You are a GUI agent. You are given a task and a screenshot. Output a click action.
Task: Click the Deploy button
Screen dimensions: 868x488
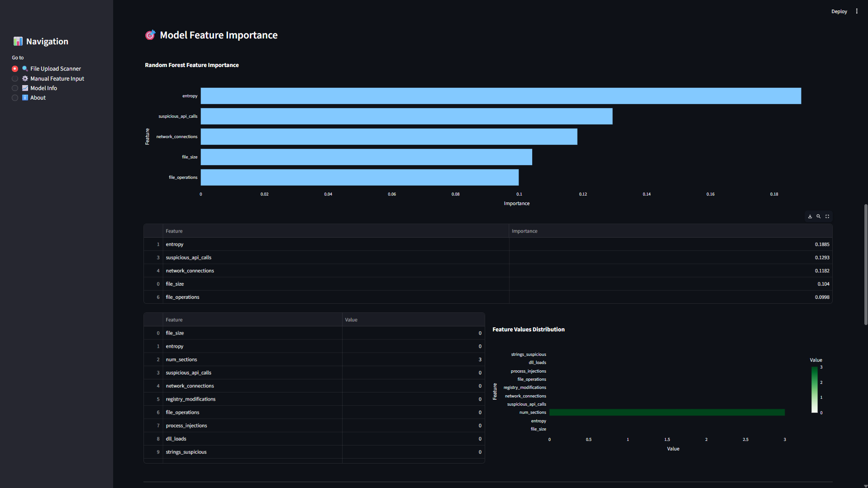pyautogui.click(x=839, y=11)
